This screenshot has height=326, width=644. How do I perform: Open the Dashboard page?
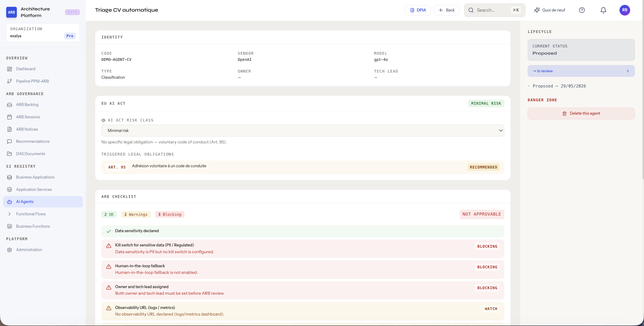tap(43, 69)
